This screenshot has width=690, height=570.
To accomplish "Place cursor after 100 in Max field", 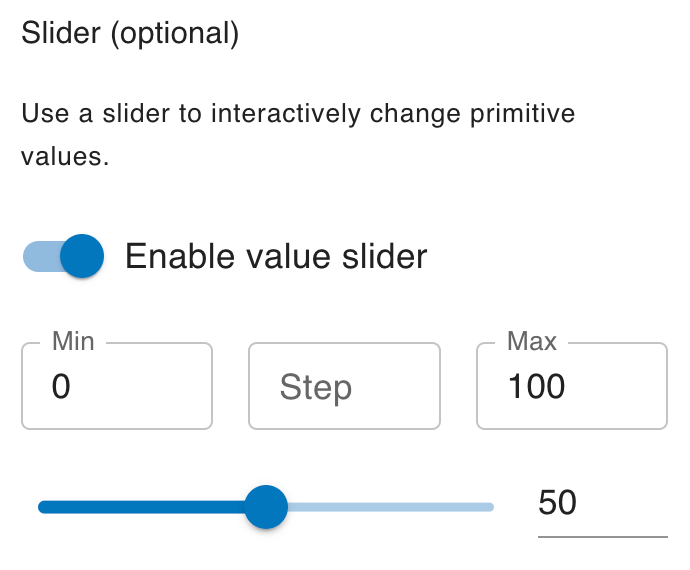I will (x=567, y=386).
